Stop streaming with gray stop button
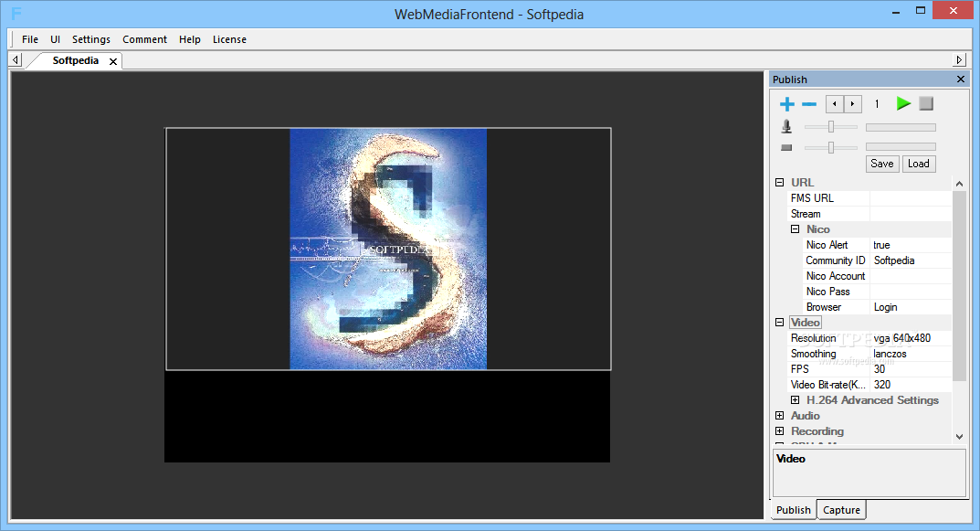The image size is (980, 531). (926, 104)
